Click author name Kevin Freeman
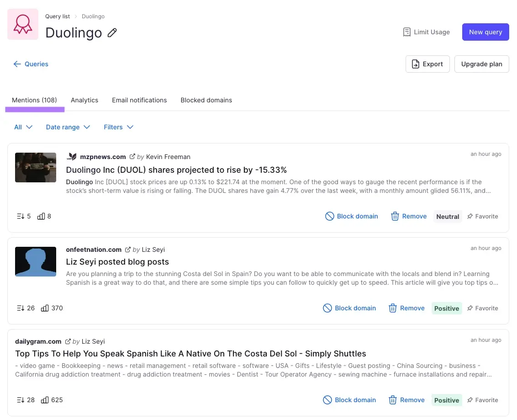The height and width of the screenshot is (420, 517). pos(168,157)
